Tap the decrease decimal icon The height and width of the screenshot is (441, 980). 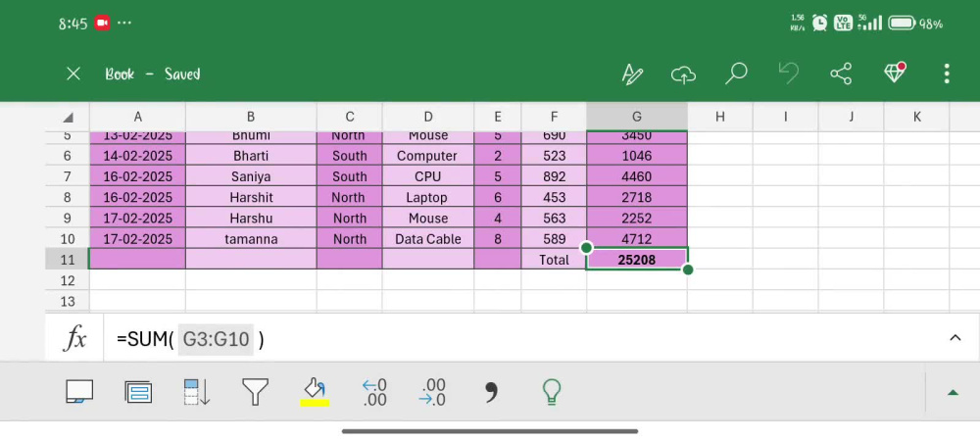(x=432, y=392)
